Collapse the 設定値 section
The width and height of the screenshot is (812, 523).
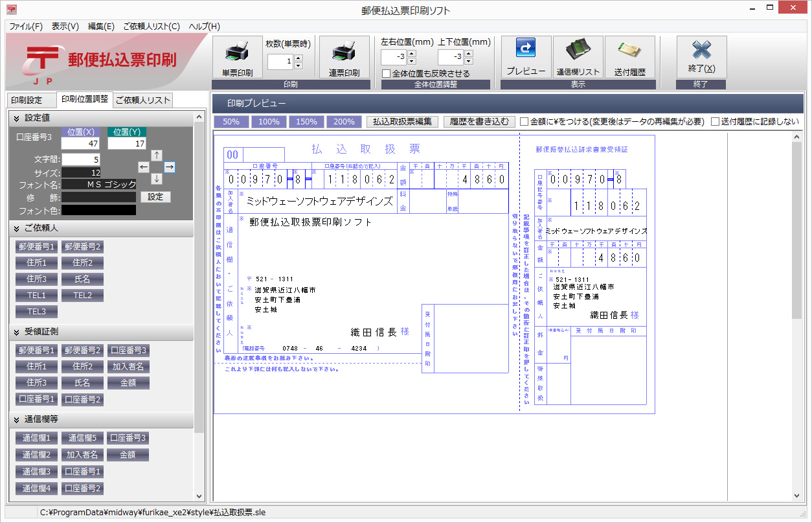[16, 118]
